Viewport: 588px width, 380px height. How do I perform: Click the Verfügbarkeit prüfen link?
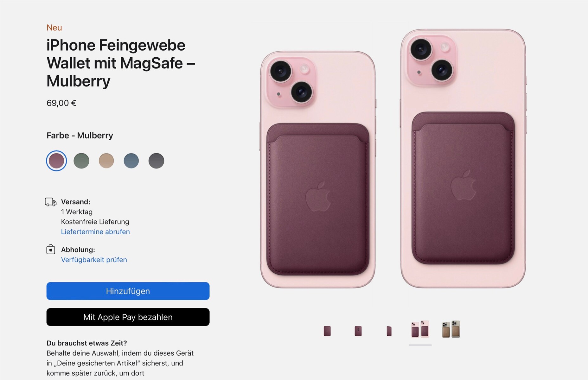coord(94,260)
